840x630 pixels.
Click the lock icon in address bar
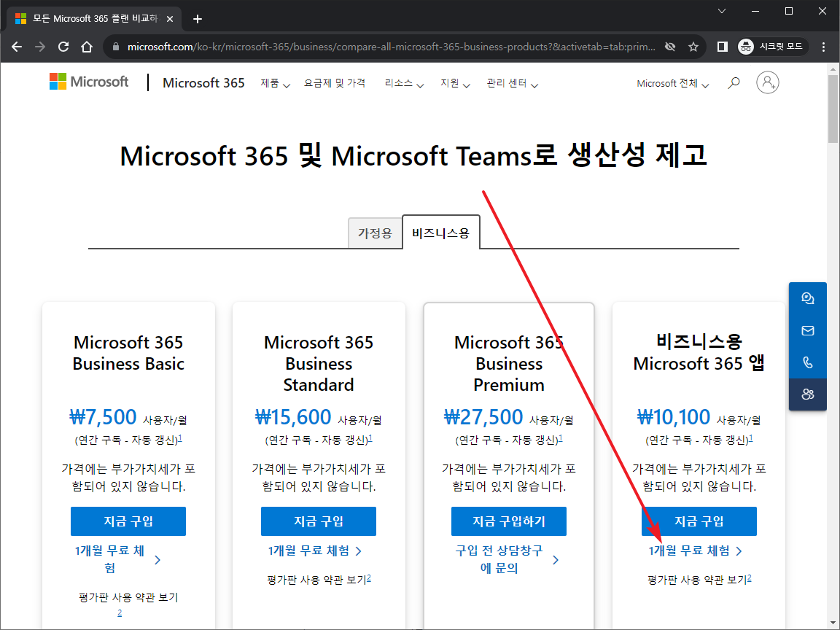[x=116, y=47]
